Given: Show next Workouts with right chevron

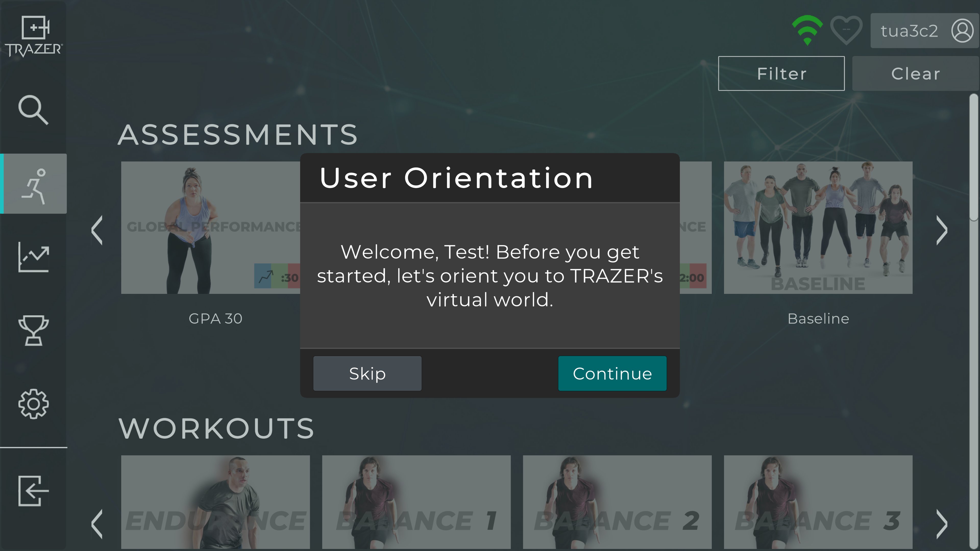Looking at the screenshot, I should (x=941, y=524).
